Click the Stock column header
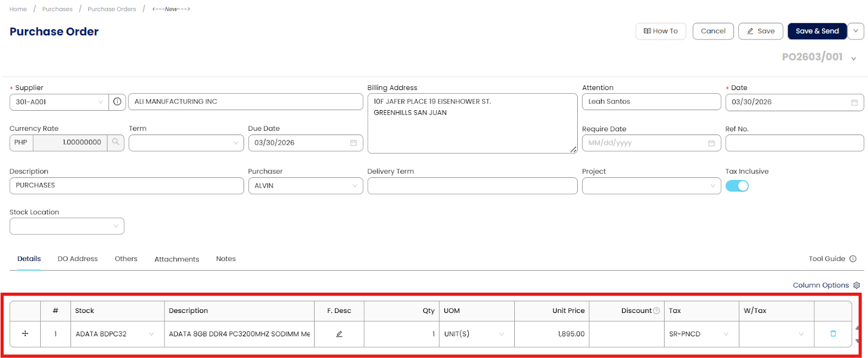The image size is (868, 358). pos(117,311)
